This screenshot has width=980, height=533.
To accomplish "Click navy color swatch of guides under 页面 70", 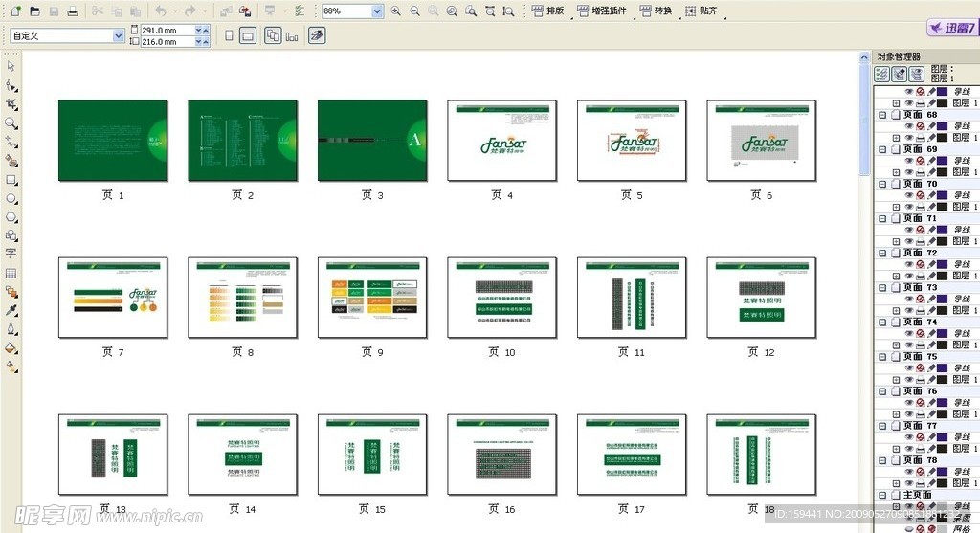I will 942,195.
